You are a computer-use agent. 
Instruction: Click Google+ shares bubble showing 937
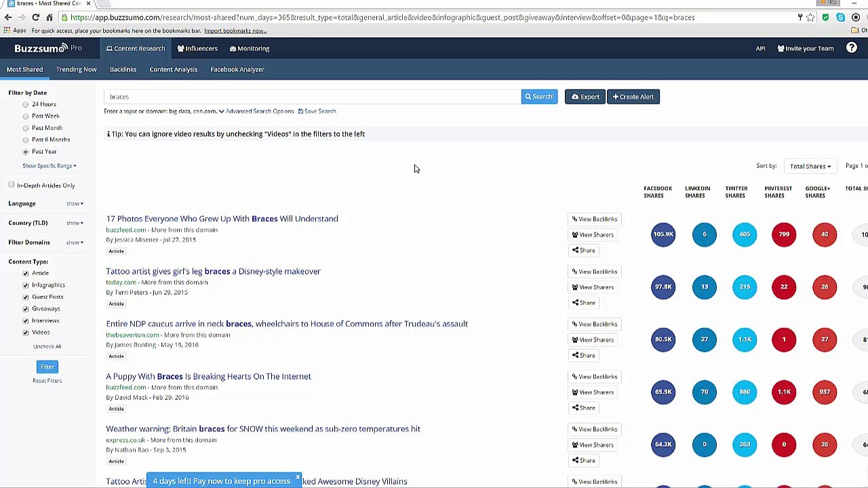click(825, 392)
